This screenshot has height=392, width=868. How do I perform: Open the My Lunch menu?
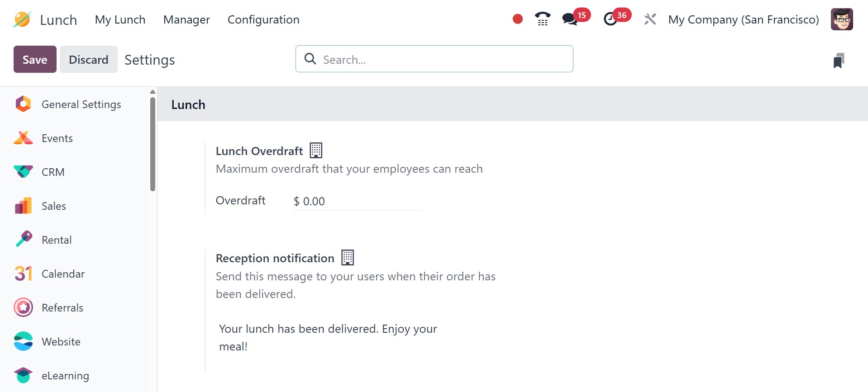tap(120, 19)
